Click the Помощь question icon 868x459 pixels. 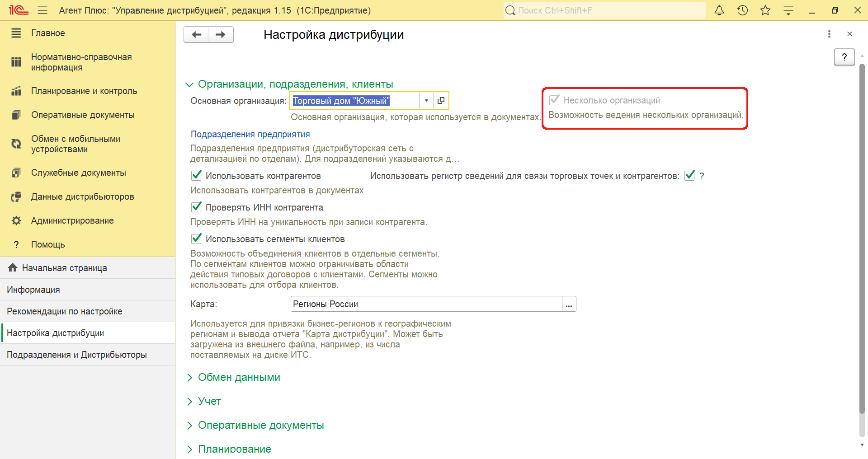tap(16, 244)
